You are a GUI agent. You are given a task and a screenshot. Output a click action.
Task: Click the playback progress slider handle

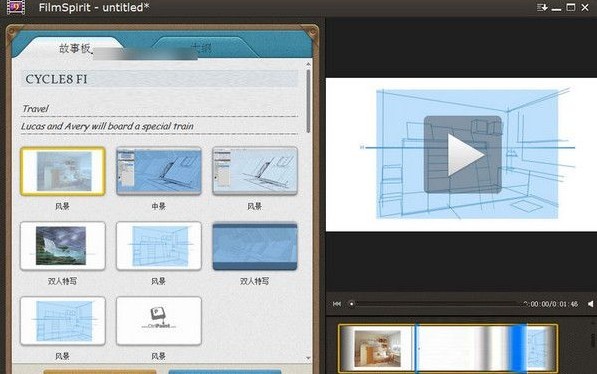(351, 304)
